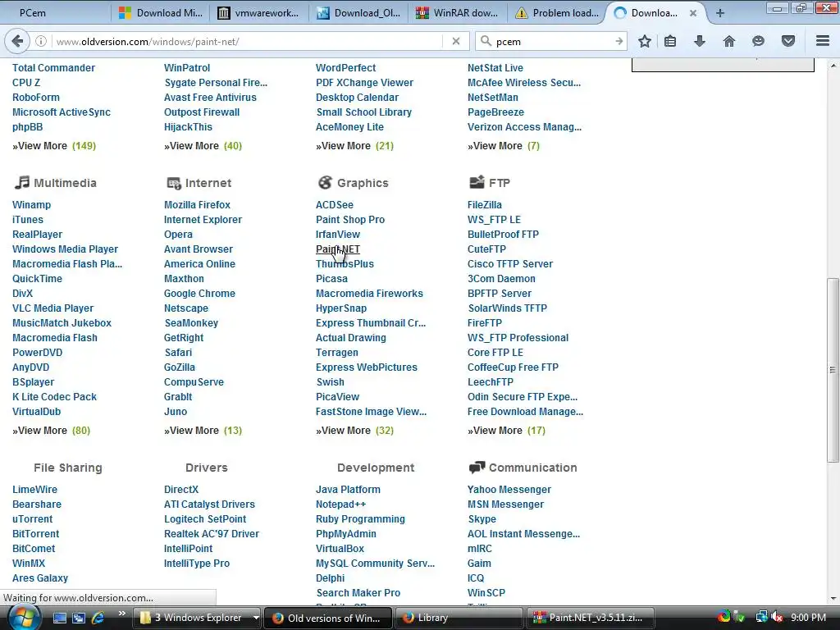The image size is (840, 630).
Task: Click the Windows Start orb
Action: click(x=24, y=618)
